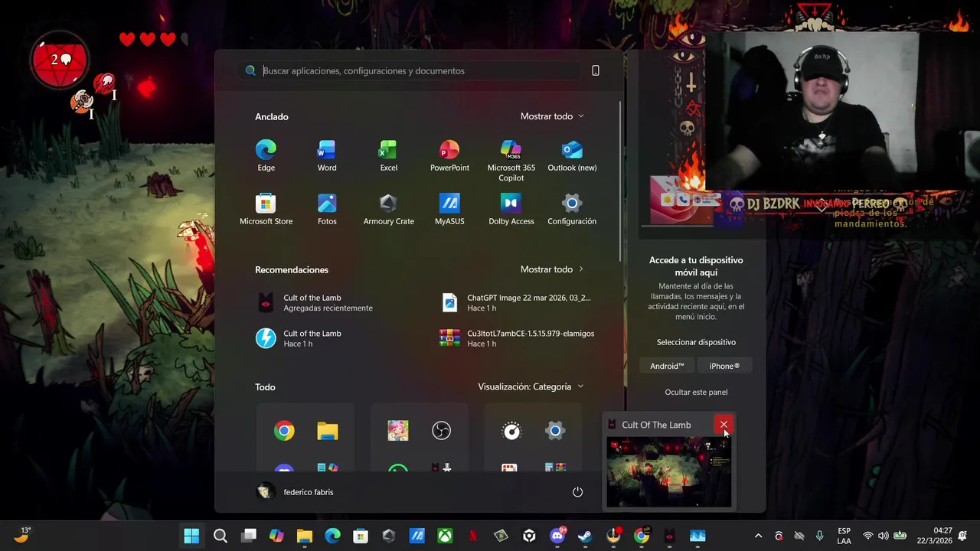Open Task View on the taskbar
This screenshot has height=551, width=980.
(x=249, y=536)
